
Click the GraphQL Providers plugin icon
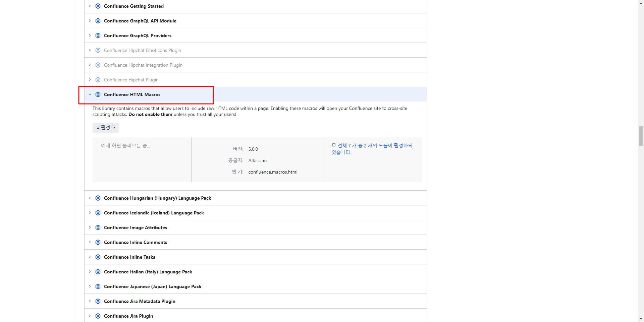(x=98, y=36)
